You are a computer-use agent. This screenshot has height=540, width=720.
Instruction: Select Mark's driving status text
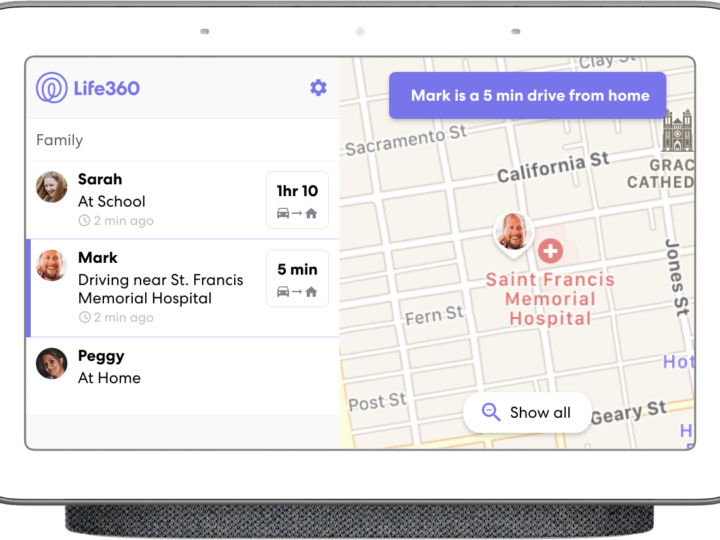coord(160,289)
